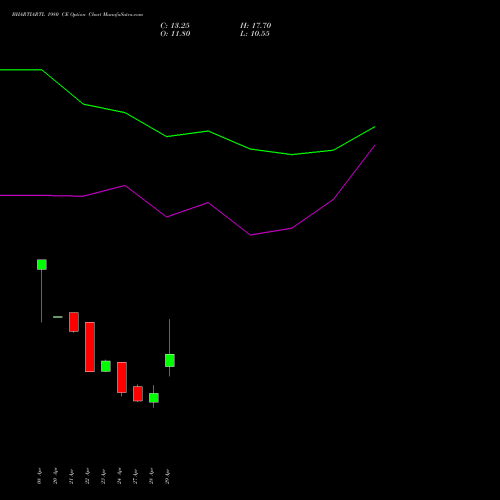The width and height of the screenshot is (500, 500).
Task: Select the red candle above 27 Apr
Action: click(138, 393)
